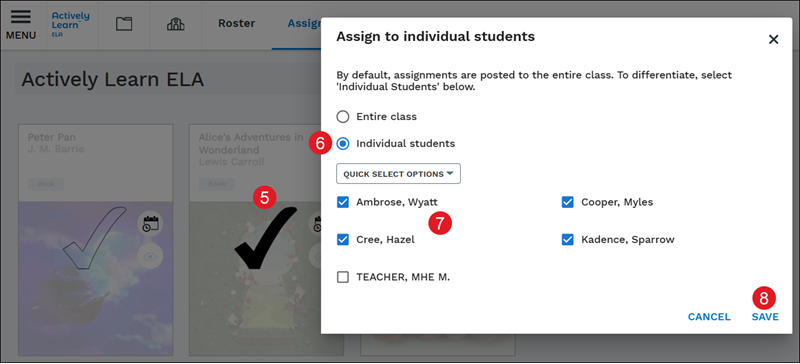Image resolution: width=800 pixels, height=364 pixels.
Task: Toggle the eye icon on Peter Pan card
Action: tap(151, 257)
